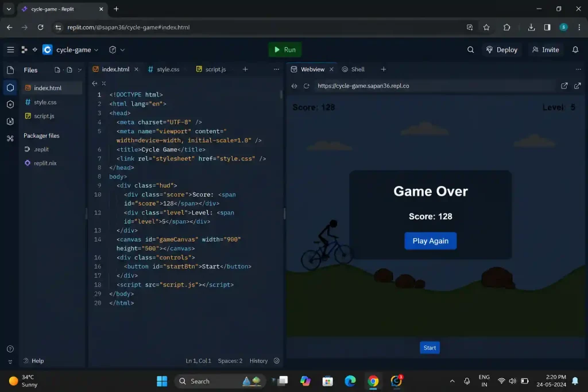
Task: Click the Deploy button
Action: click(501, 49)
